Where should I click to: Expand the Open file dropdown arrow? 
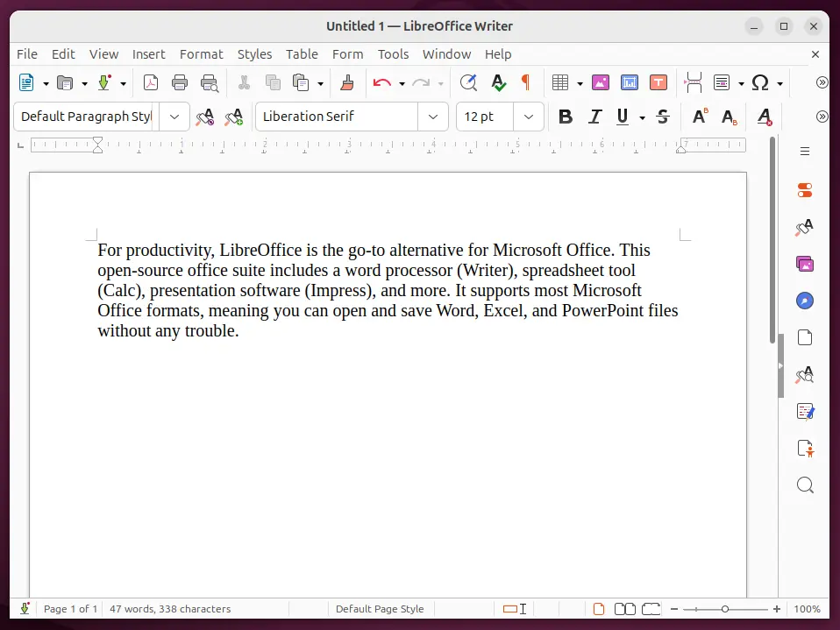point(84,83)
